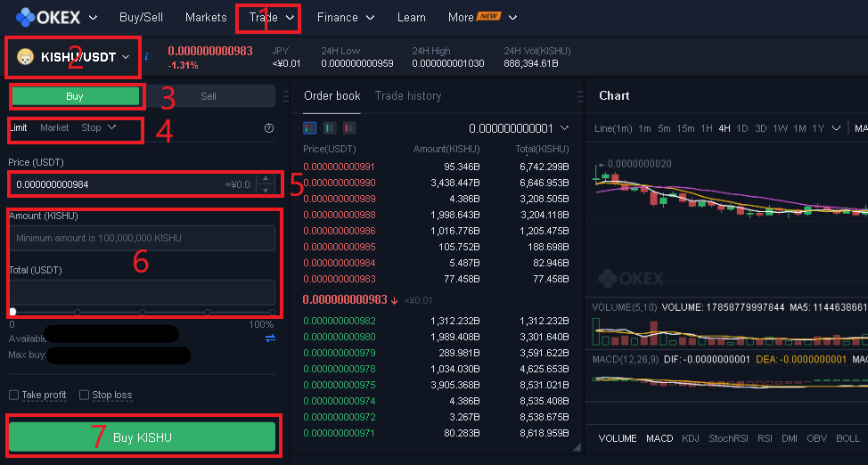Image resolution: width=868 pixels, height=465 pixels.
Task: Enable the RSI indicator
Action: click(765, 438)
